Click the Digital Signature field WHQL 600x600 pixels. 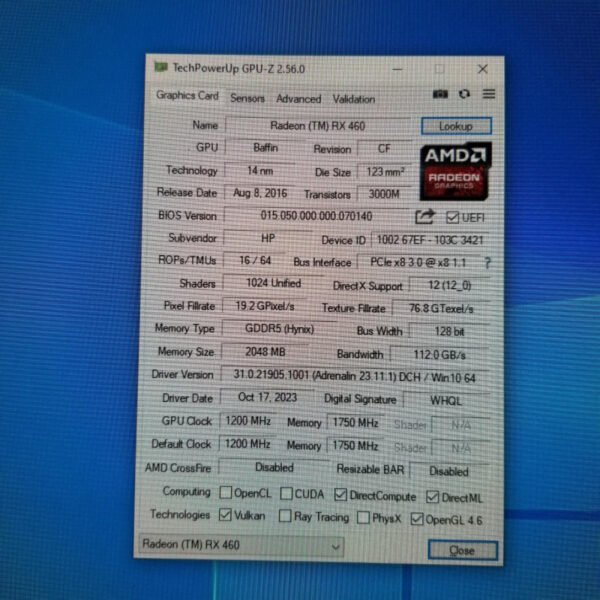click(446, 401)
